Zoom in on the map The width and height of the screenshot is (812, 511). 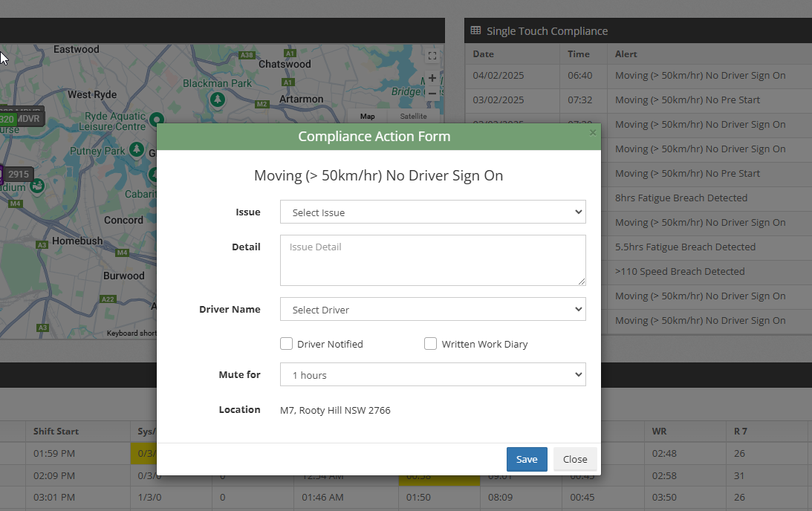click(432, 78)
